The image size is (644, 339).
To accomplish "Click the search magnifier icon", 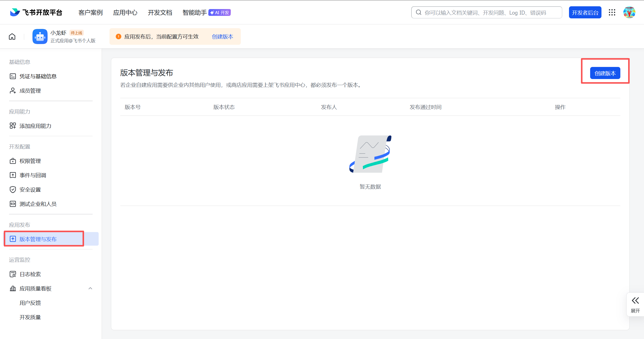I will tap(419, 12).
